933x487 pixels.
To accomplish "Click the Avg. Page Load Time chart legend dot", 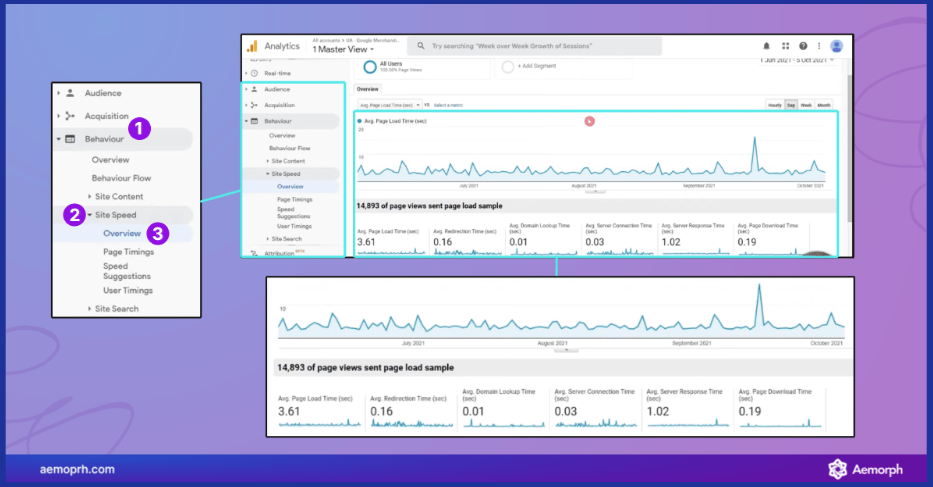I will click(359, 121).
